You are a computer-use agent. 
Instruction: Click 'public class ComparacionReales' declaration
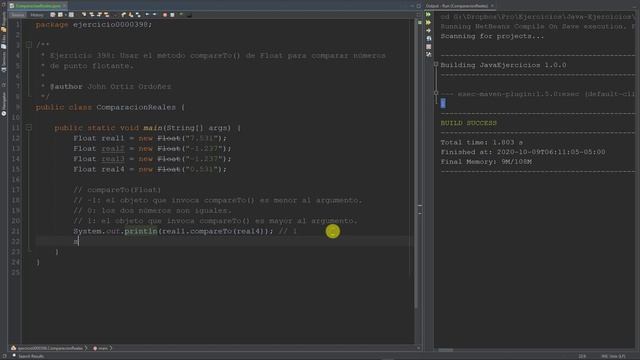[x=110, y=107]
